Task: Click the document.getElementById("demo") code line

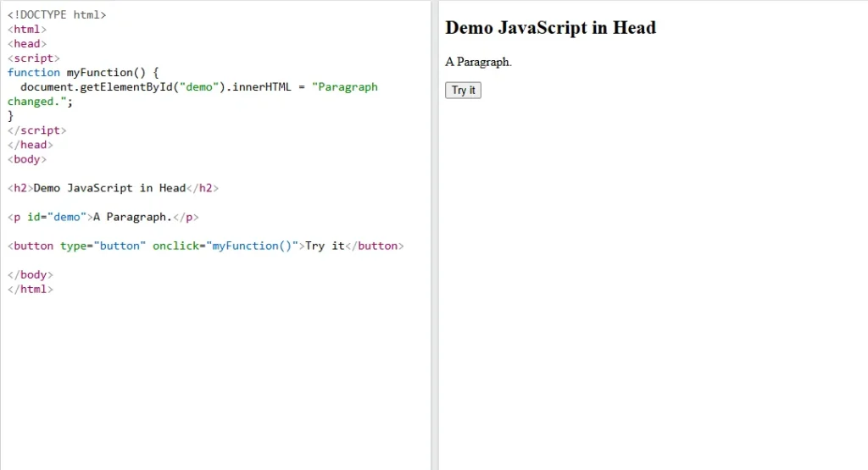Action: tap(199, 87)
